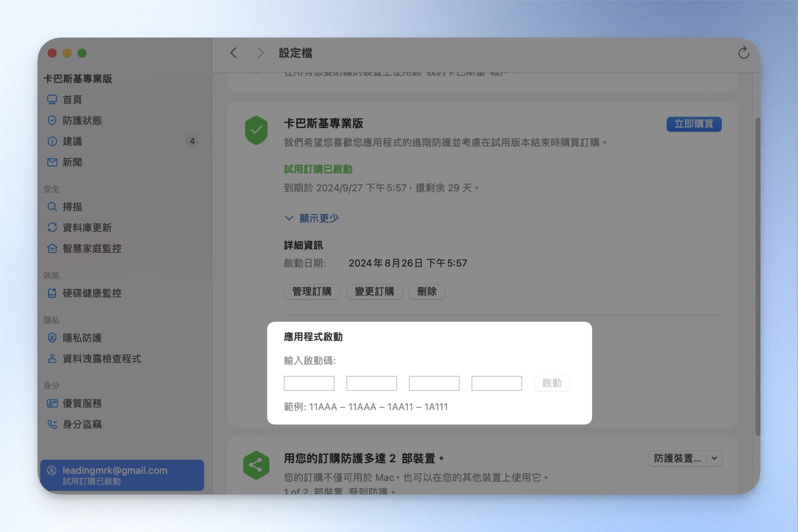Click the activation date 2024年8月26日 下午5:57
This screenshot has width=798, height=532.
[x=408, y=263]
